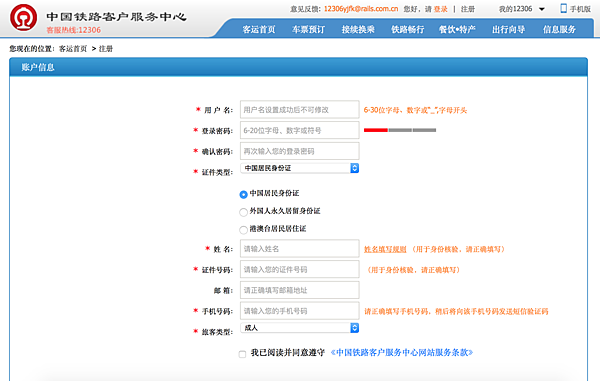Click the 6-30位字母 username hint text
Image resolution: width=600 pixels, height=381 pixels.
click(415, 110)
